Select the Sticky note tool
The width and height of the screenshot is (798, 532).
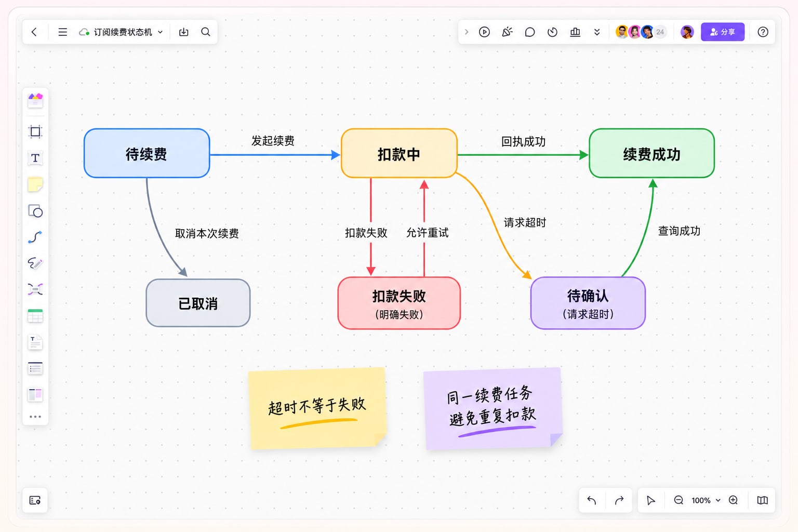pyautogui.click(x=35, y=184)
